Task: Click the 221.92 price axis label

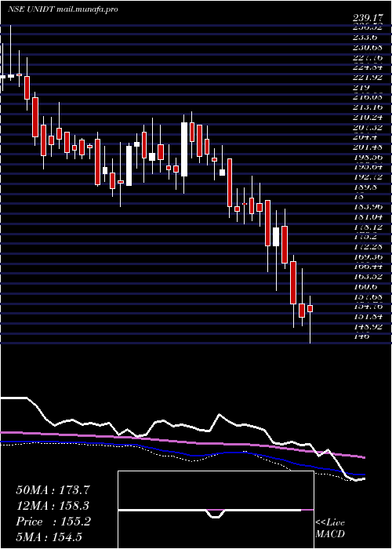Action: (x=368, y=78)
